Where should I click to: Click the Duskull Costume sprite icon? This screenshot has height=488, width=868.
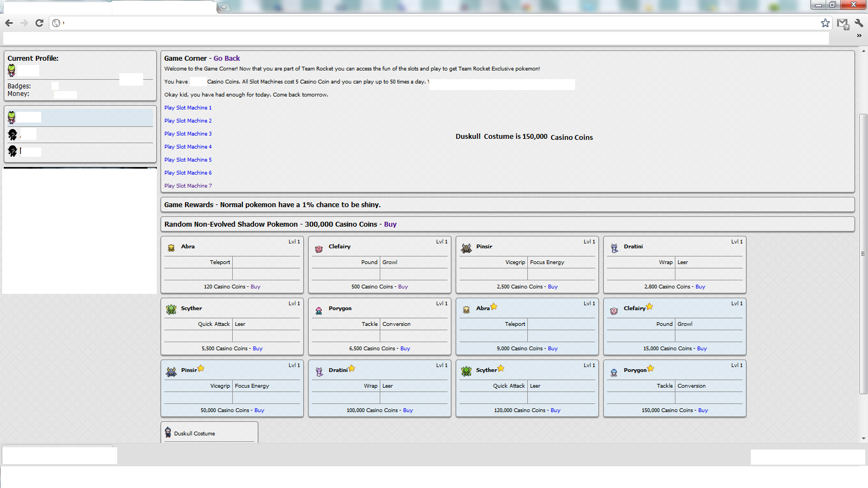coord(168,432)
